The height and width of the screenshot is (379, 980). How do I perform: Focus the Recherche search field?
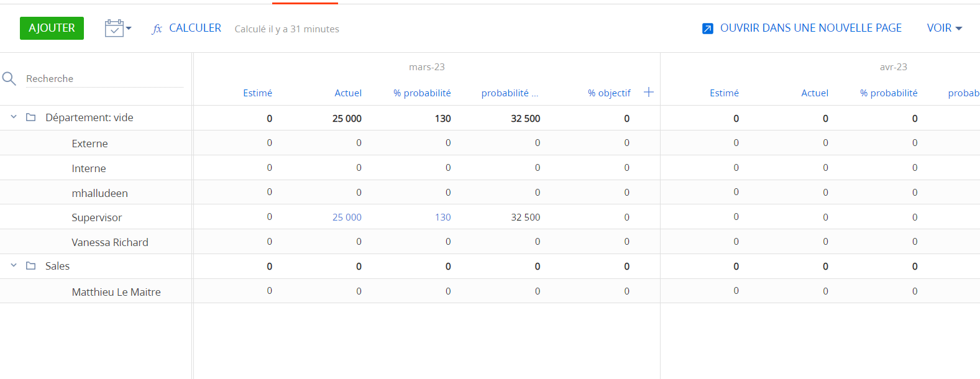tap(104, 79)
